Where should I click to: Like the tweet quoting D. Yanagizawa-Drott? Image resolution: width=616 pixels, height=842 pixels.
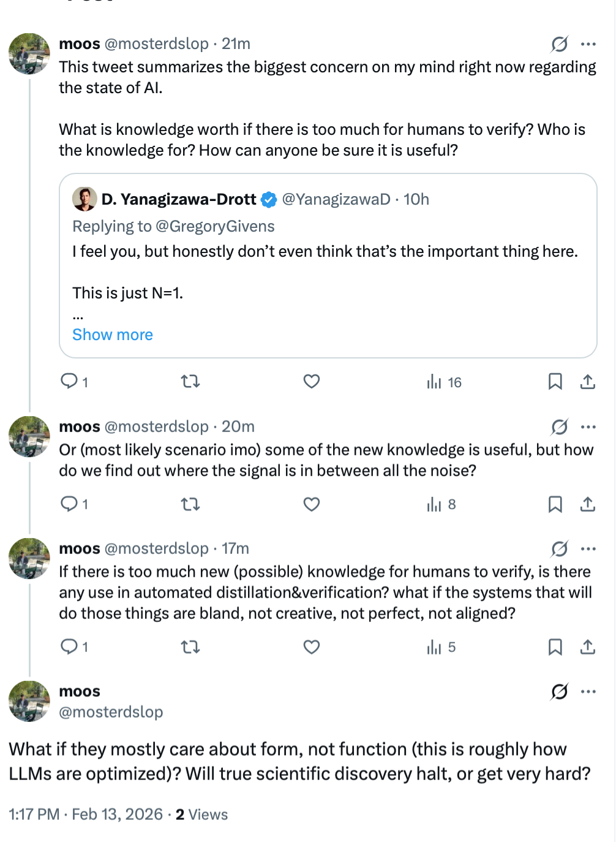coord(312,382)
